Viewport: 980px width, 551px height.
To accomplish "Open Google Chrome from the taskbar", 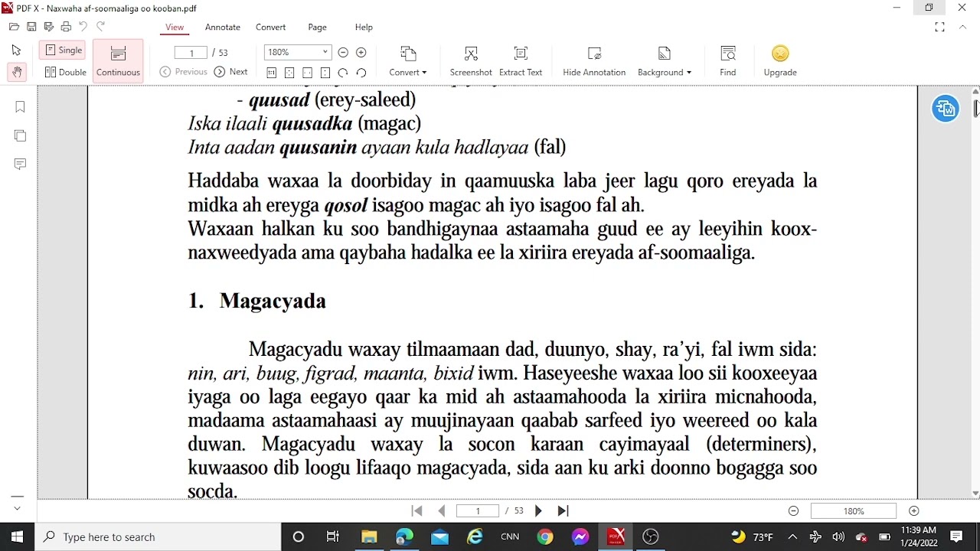I will (x=545, y=536).
